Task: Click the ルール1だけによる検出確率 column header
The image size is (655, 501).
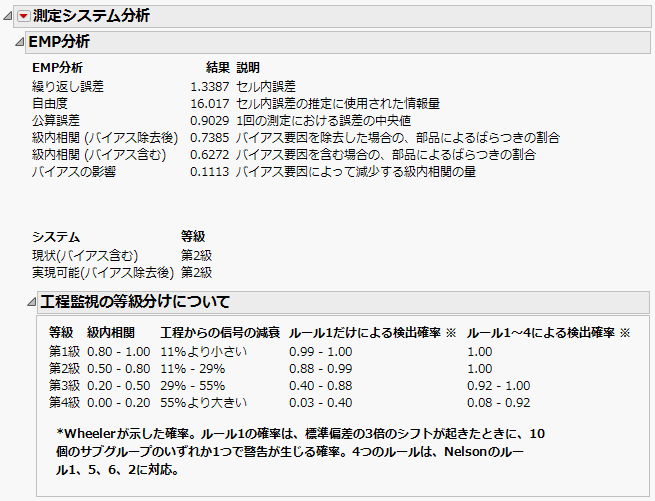Action: [372, 333]
